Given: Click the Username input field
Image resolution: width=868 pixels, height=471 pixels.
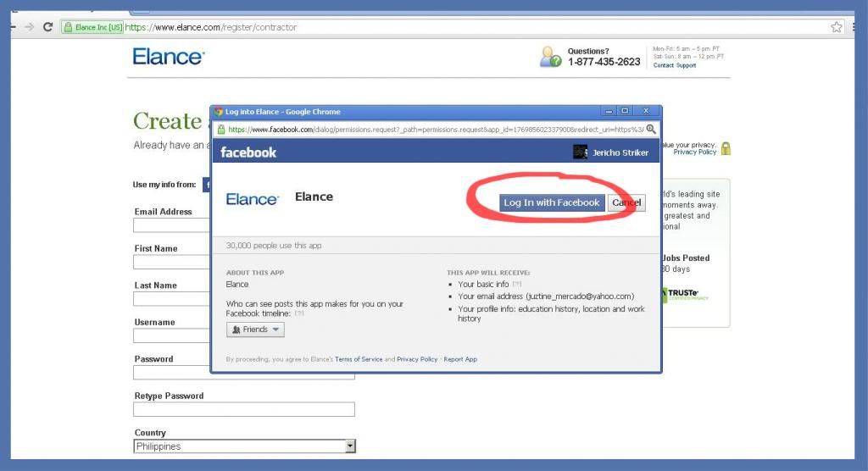Looking at the screenshot, I should (171, 336).
